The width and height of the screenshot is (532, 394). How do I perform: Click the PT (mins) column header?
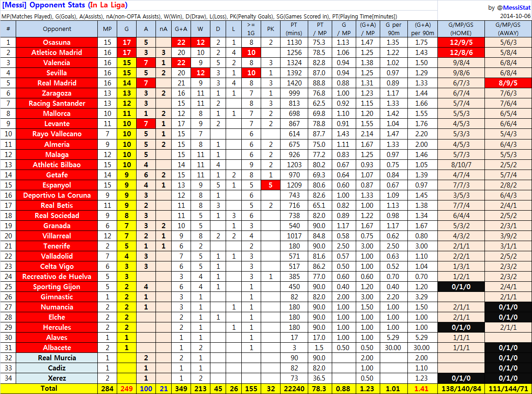294,29
